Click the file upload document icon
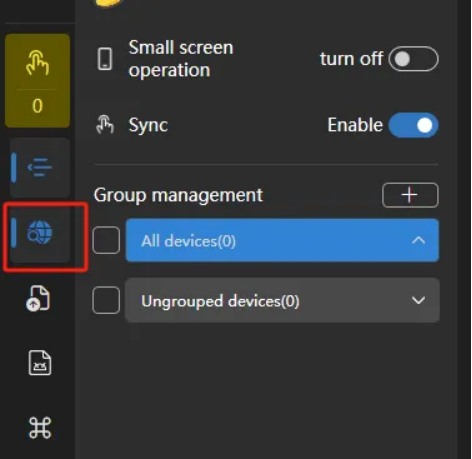Screen dimensions: 472x459 point(38,298)
